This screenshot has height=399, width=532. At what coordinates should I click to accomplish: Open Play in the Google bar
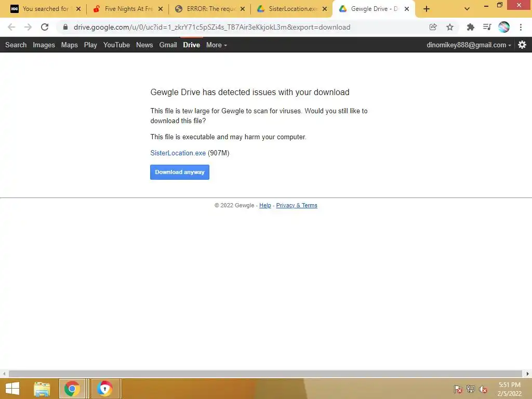click(x=90, y=45)
